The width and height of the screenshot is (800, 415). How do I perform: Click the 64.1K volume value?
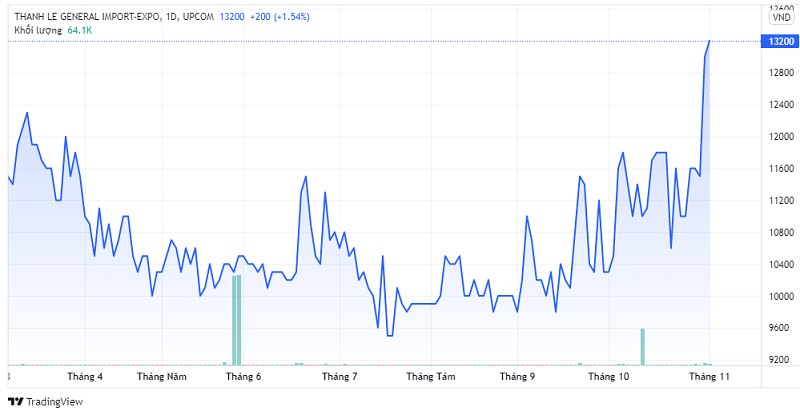coord(80,30)
